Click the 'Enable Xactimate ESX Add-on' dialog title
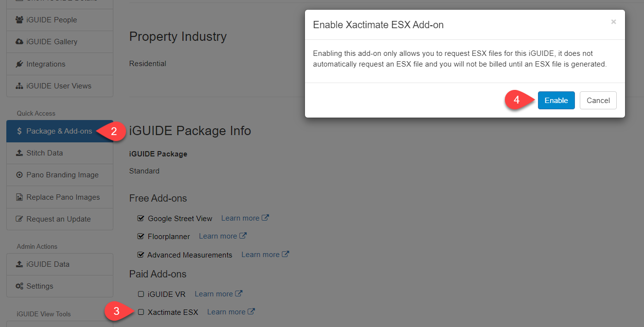This screenshot has width=644, height=327. pyautogui.click(x=378, y=25)
